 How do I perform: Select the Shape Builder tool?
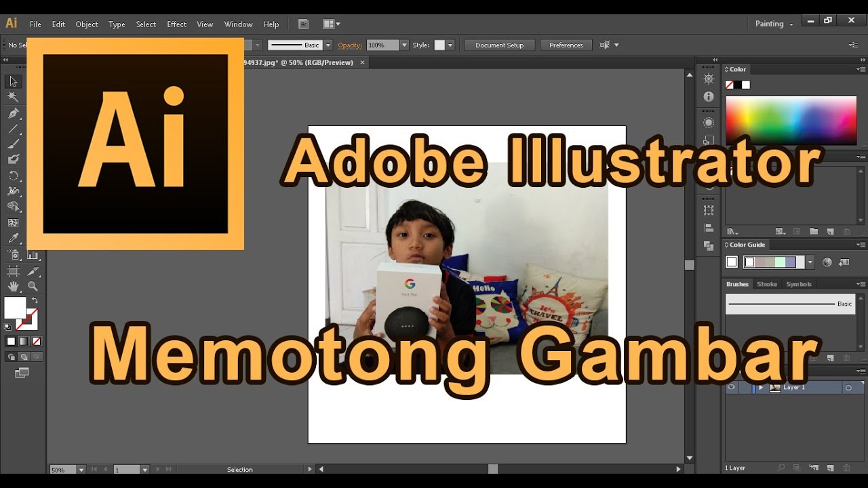click(13, 207)
